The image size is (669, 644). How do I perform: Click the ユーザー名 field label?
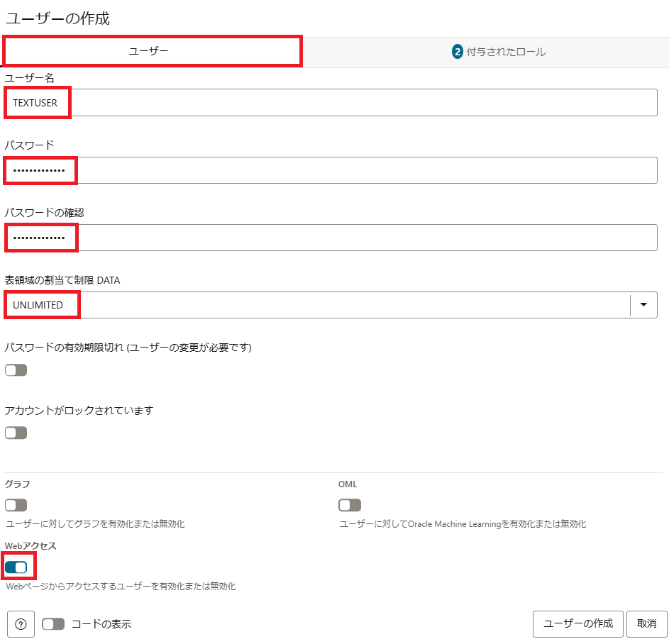[29, 77]
